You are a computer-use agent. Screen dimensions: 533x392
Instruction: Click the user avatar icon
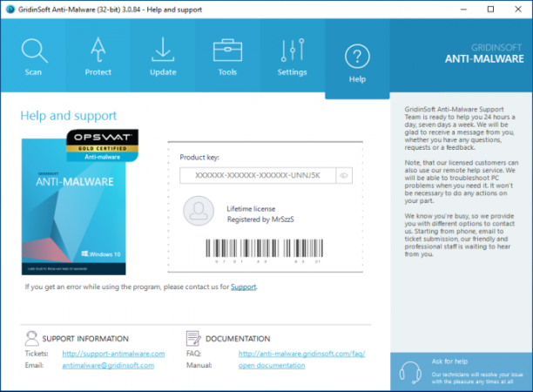[199, 211]
